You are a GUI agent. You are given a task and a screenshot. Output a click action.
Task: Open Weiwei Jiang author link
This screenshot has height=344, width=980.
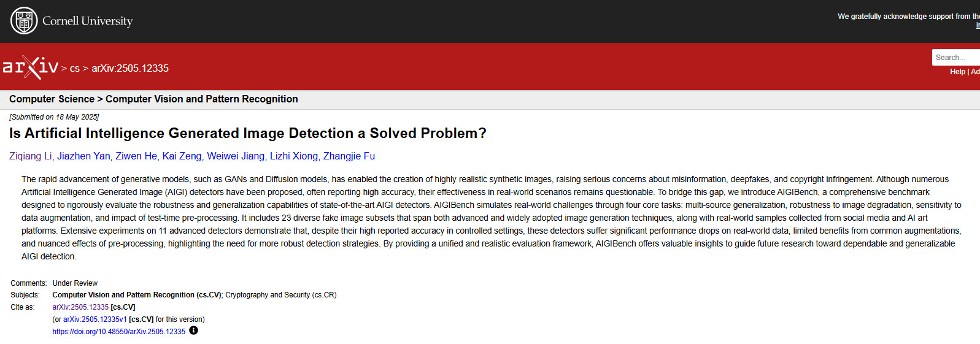pos(236,156)
